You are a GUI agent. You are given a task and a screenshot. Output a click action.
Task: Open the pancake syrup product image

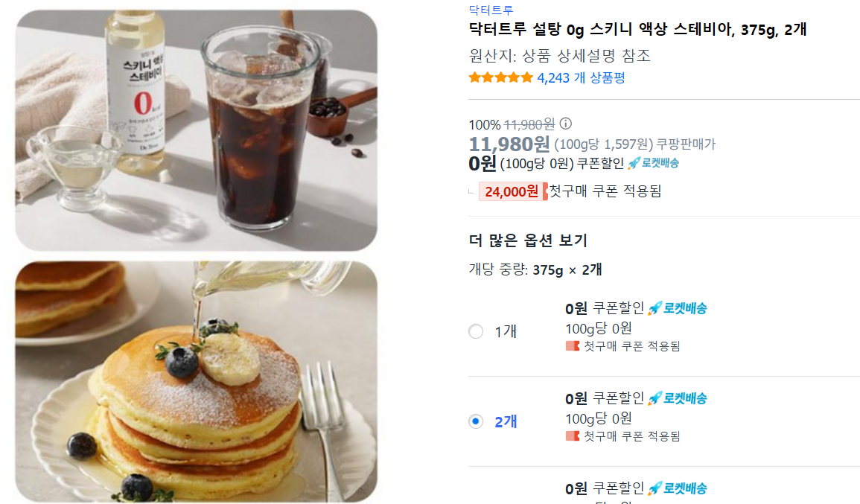(197, 382)
